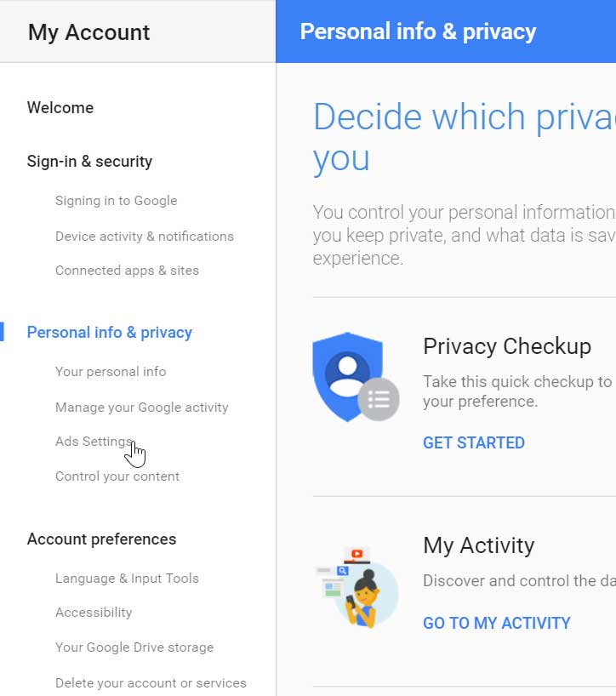The width and height of the screenshot is (616, 696).
Task: Select Account preferences section
Action: pos(101,539)
